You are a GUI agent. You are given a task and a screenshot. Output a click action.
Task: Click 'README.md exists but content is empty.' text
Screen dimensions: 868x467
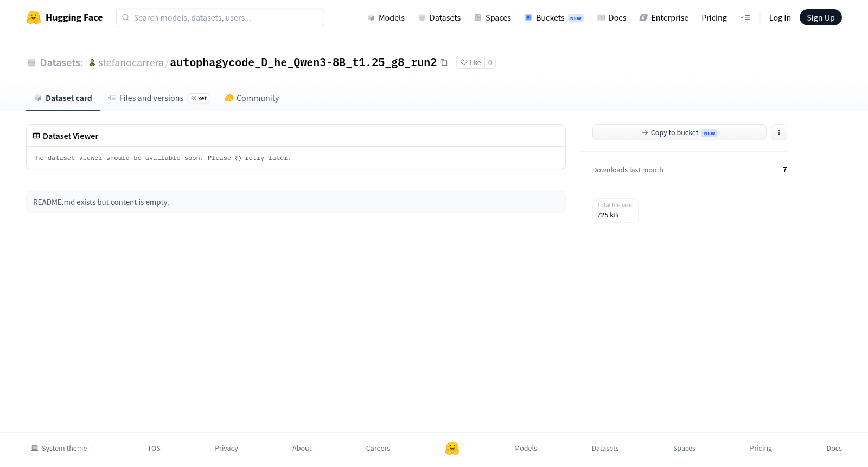pyautogui.click(x=101, y=202)
